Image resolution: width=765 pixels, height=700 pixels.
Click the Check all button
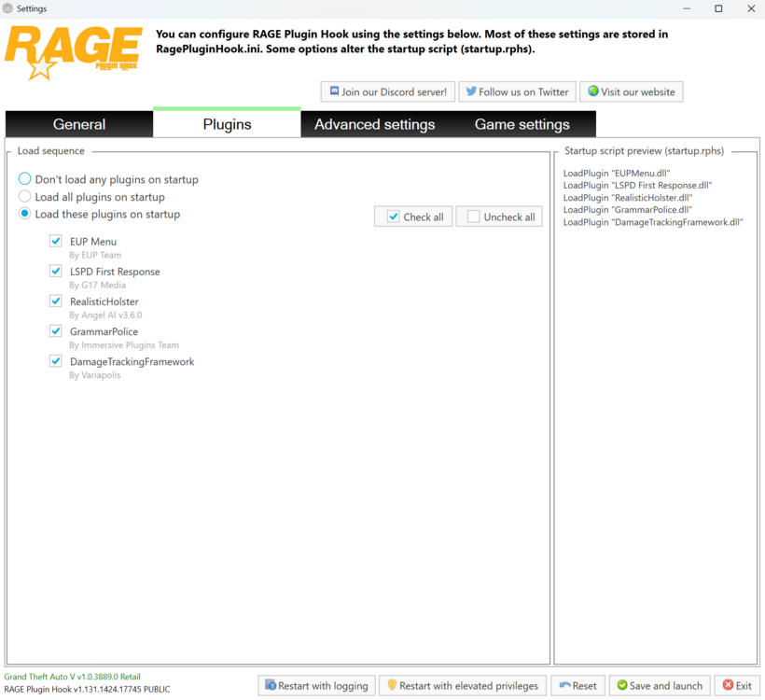pyautogui.click(x=413, y=217)
